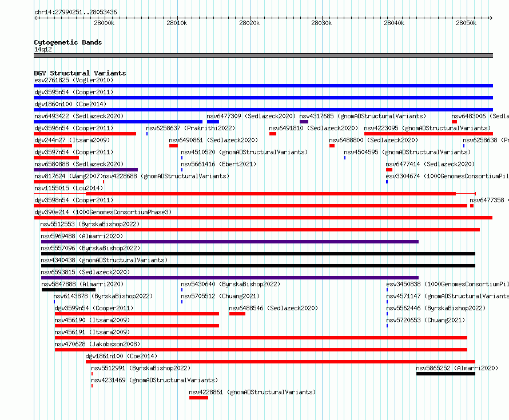Click the 14q12 cytogenetic band bar
Viewport: 509px width, 420px height.
tap(263, 55)
